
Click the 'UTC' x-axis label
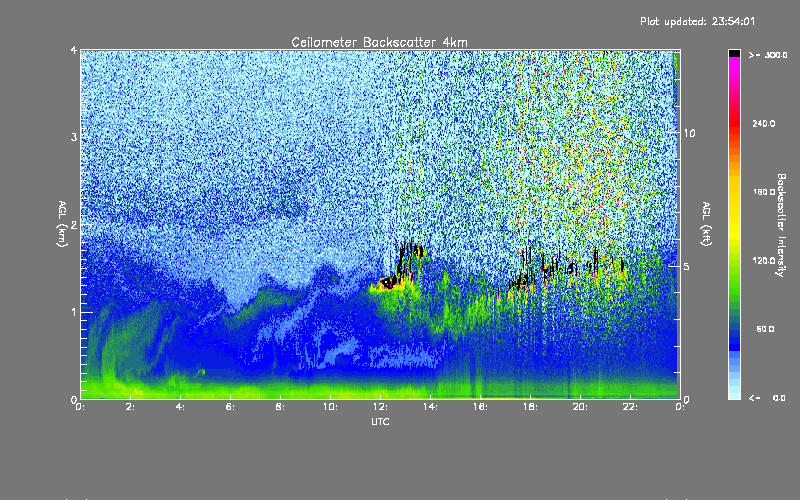[380, 421]
